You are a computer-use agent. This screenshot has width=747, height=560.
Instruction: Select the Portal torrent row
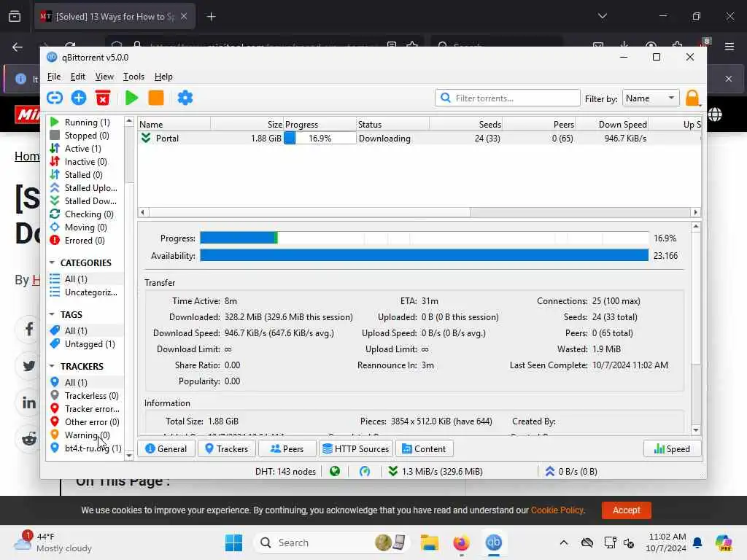coord(419,138)
